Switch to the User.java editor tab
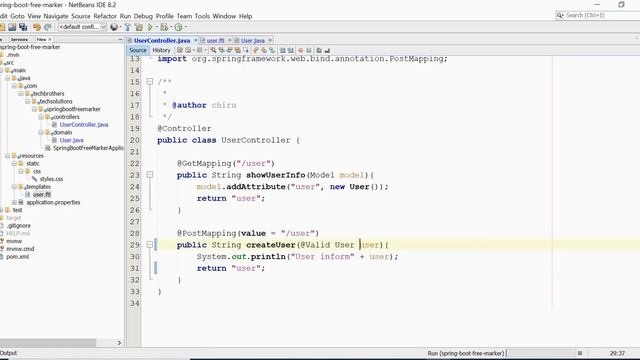 [253, 40]
